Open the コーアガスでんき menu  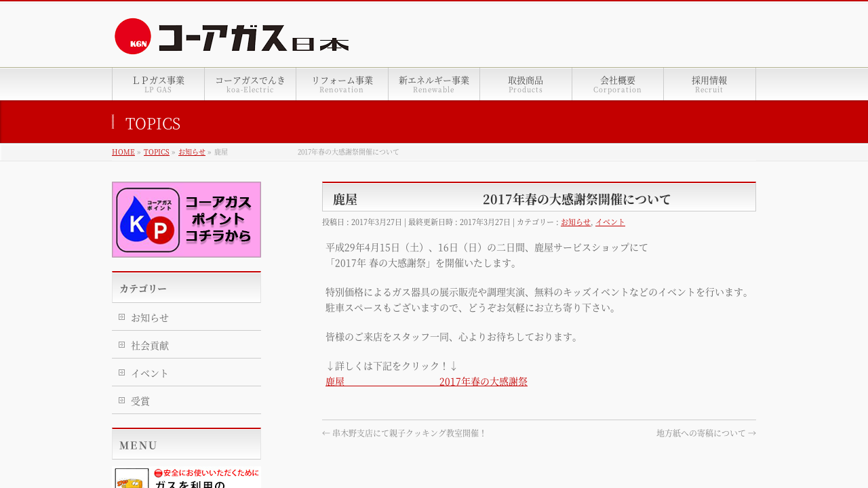pyautogui.click(x=250, y=84)
